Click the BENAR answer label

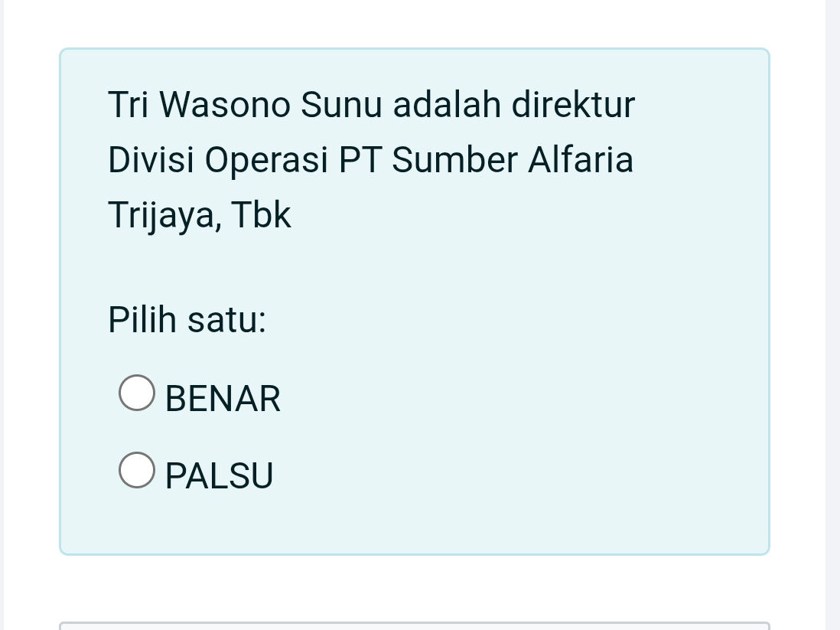click(x=222, y=398)
